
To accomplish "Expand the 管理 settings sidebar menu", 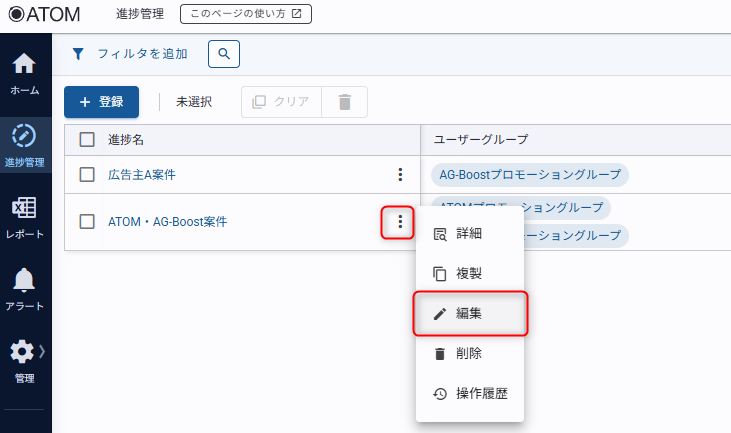I will (25, 359).
